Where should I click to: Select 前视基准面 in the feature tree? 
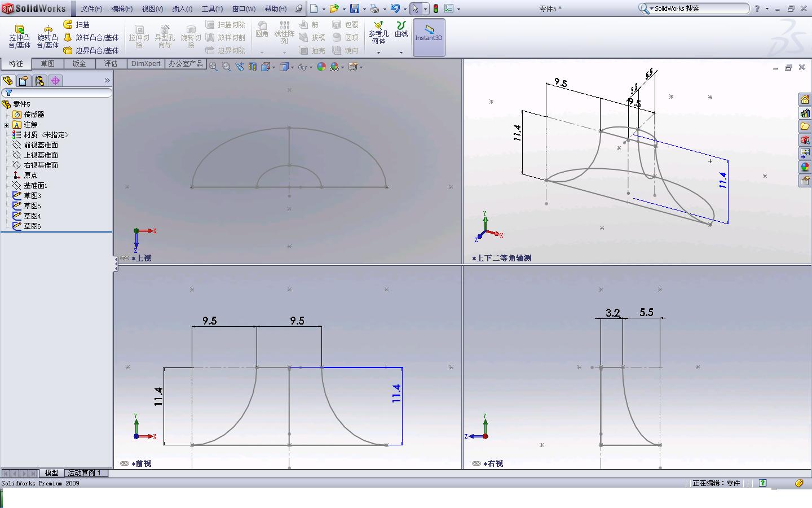tap(41, 145)
